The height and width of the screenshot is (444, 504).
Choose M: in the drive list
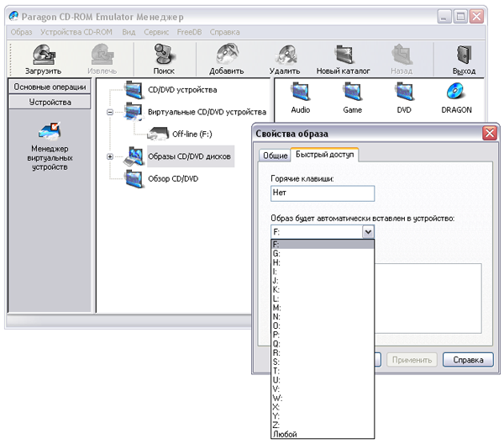tap(323, 308)
